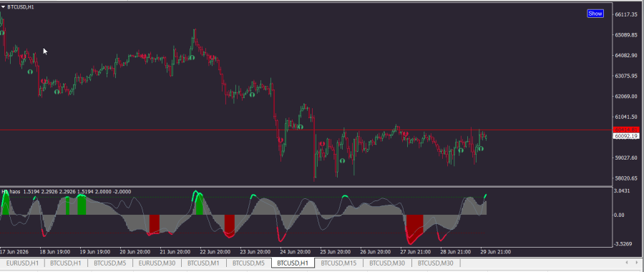Open the BTCUSD,M15 chart tab
Image resolution: width=644 pixels, height=272 pixels.
[x=338, y=263]
